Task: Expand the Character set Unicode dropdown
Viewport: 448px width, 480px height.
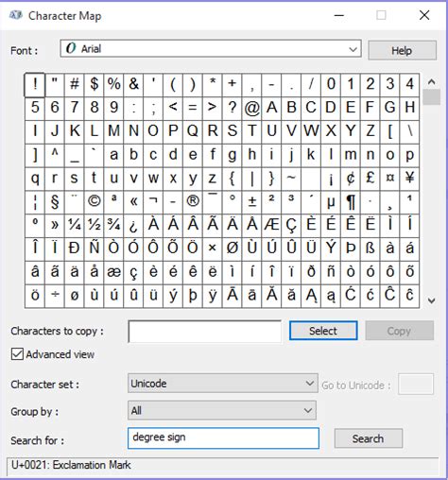Action: click(223, 384)
